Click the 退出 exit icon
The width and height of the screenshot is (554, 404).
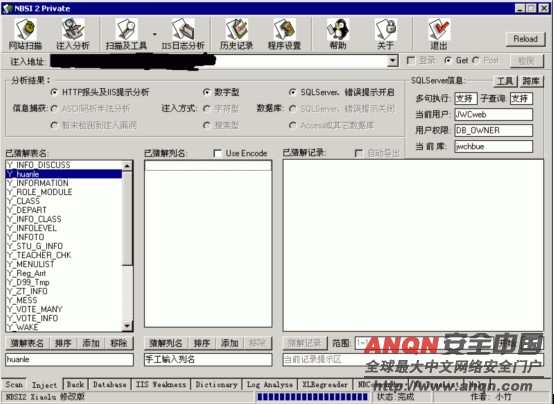[439, 34]
